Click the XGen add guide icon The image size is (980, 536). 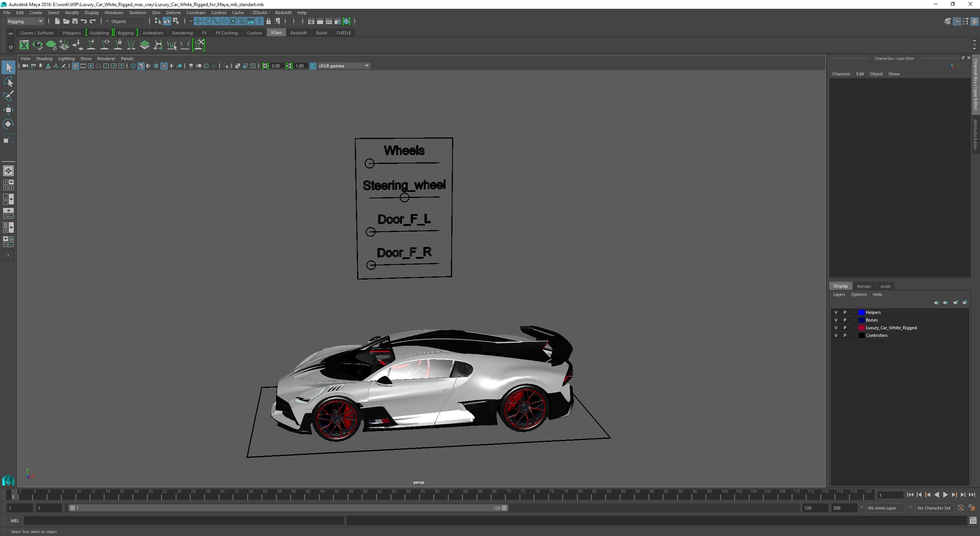(91, 45)
